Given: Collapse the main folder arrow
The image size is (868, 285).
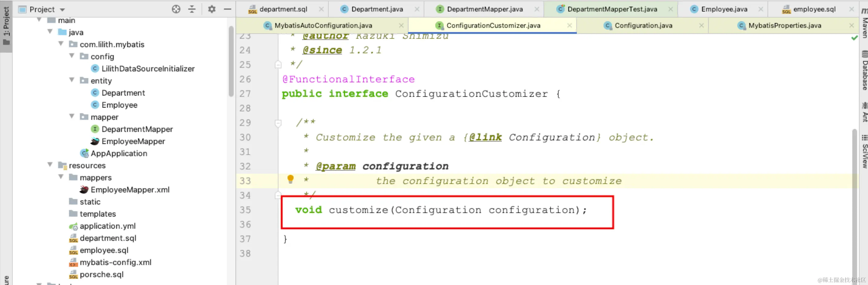Looking at the screenshot, I should 39,20.
